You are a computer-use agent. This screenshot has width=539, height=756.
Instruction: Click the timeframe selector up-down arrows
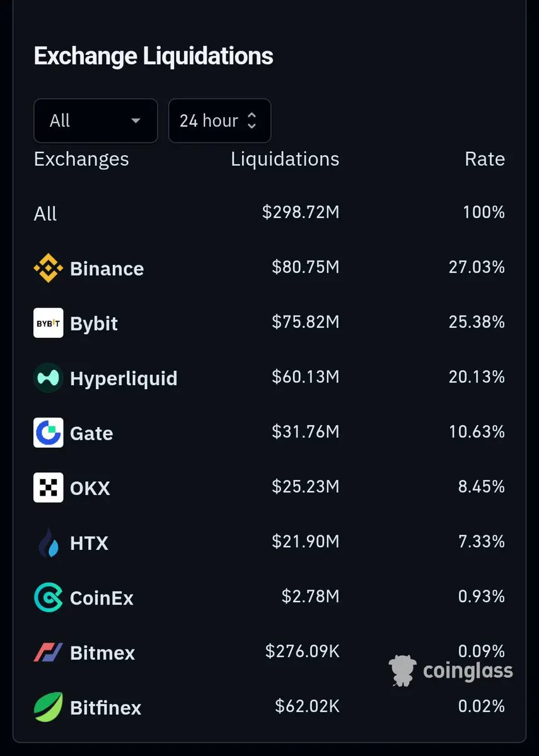click(x=252, y=120)
